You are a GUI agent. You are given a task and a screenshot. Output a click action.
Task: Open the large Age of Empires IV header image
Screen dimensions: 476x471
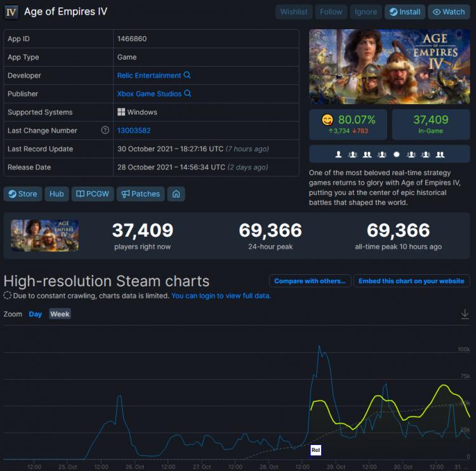tap(390, 67)
